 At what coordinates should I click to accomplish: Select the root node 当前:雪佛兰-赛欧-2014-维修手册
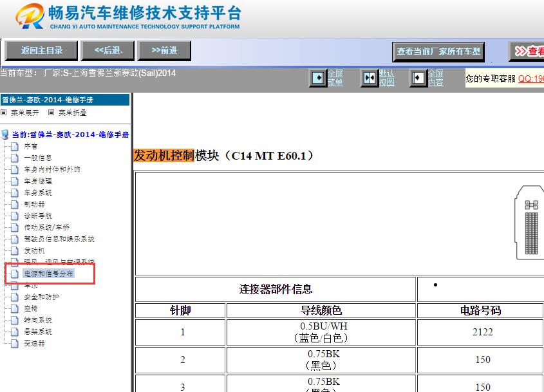tap(70, 135)
